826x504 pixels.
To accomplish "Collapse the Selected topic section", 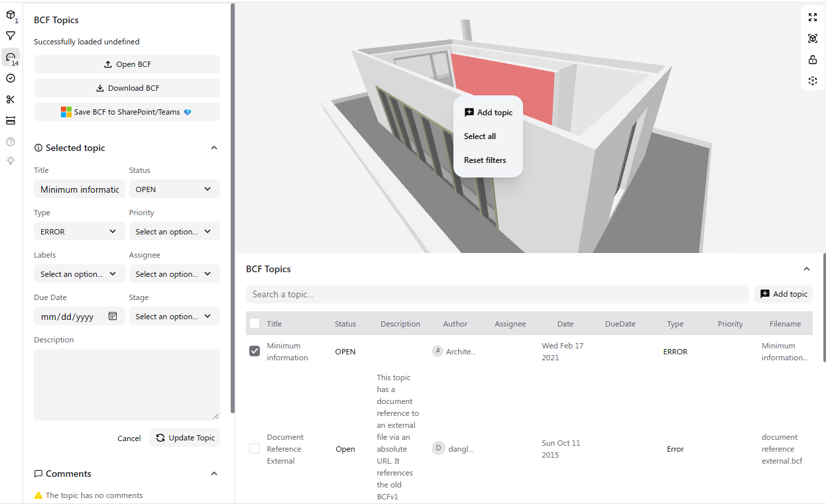I will click(x=213, y=148).
